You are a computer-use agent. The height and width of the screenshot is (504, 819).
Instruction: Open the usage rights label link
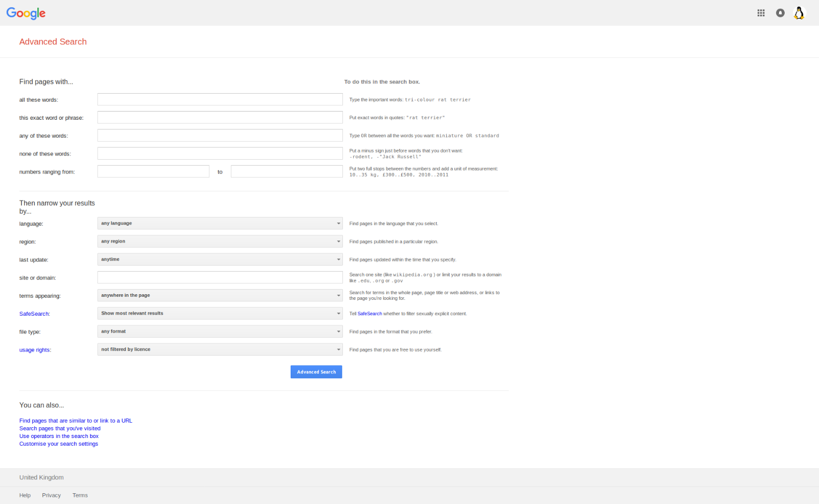coord(35,350)
